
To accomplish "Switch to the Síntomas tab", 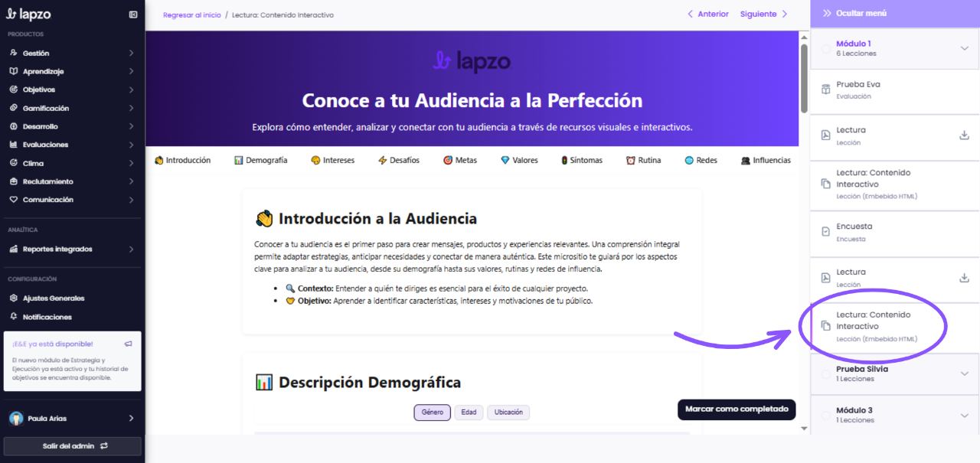I will tap(582, 160).
